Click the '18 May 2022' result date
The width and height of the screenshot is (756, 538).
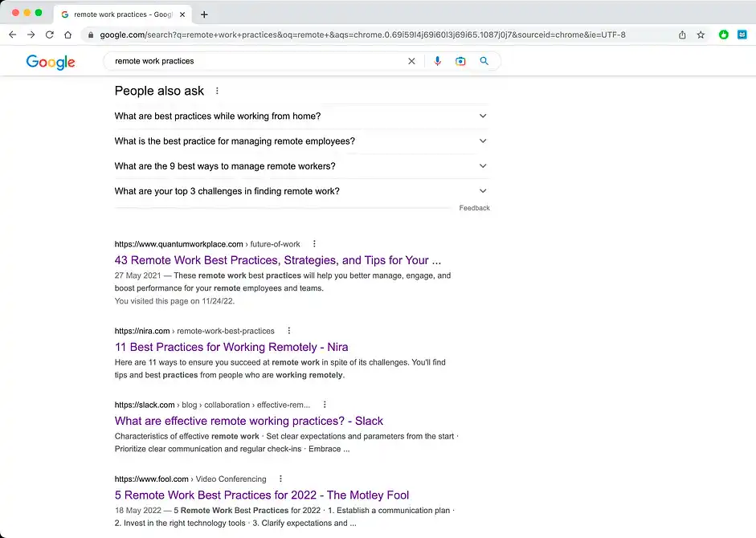pos(138,510)
